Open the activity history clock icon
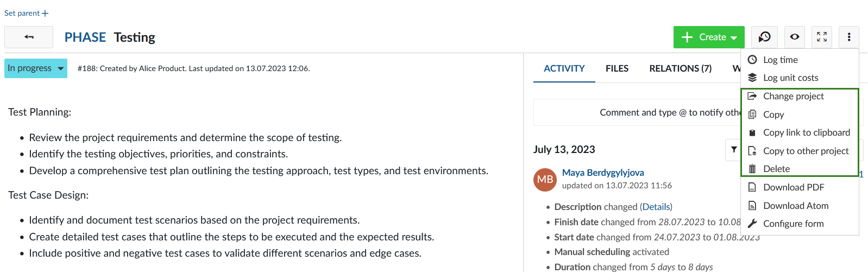Image resolution: width=868 pixels, height=280 pixels. point(764,37)
